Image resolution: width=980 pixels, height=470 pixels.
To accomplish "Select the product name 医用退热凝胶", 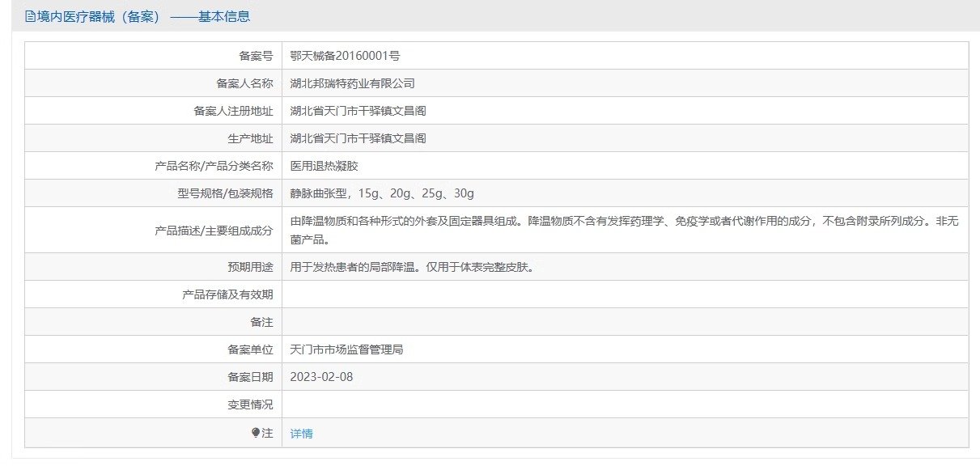I will pyautogui.click(x=324, y=166).
